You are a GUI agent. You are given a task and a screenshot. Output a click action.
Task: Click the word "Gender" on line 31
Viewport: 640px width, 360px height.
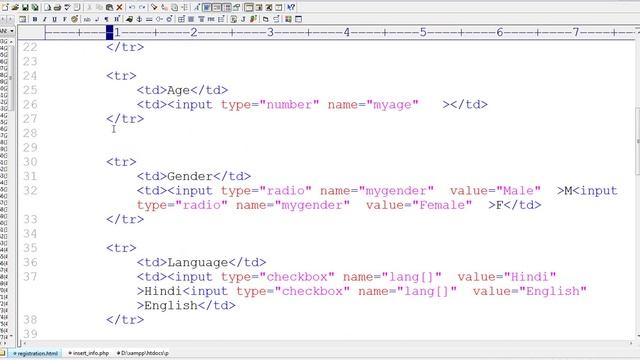point(190,176)
